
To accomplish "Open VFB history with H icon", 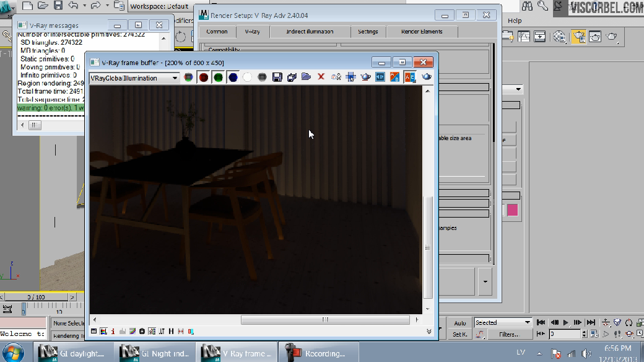I will click(172, 331).
